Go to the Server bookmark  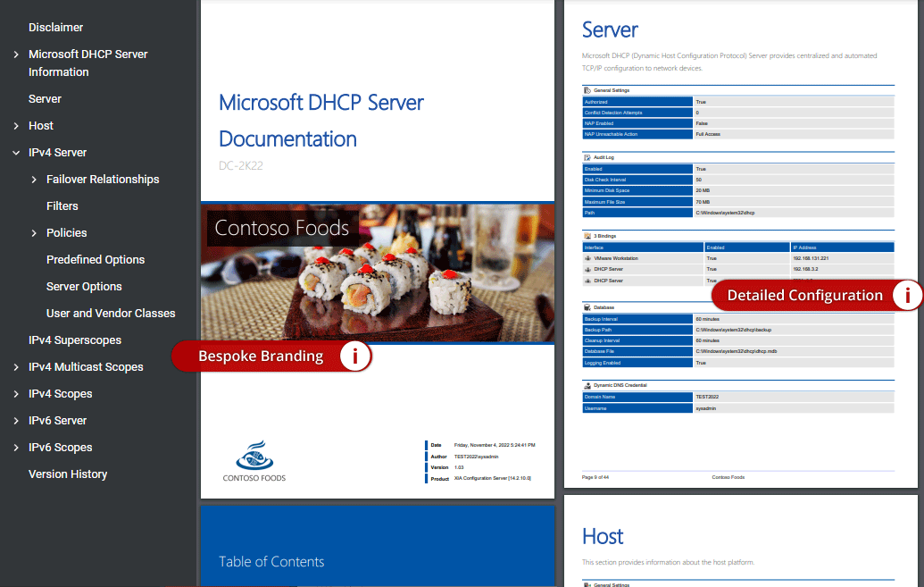(45, 98)
